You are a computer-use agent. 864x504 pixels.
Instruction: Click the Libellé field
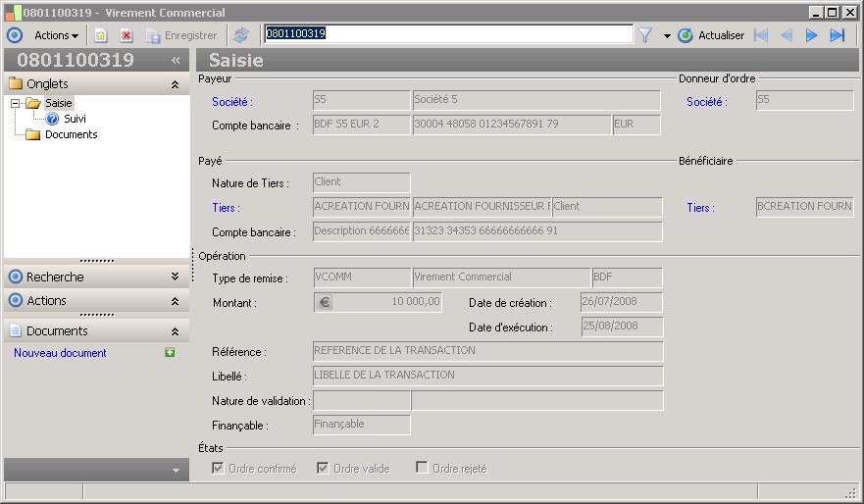488,376
